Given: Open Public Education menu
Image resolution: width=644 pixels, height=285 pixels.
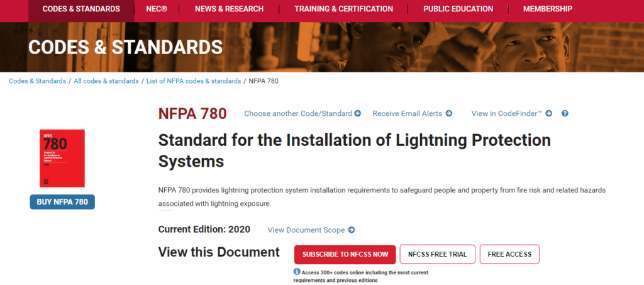Looking at the screenshot, I should 458,9.
